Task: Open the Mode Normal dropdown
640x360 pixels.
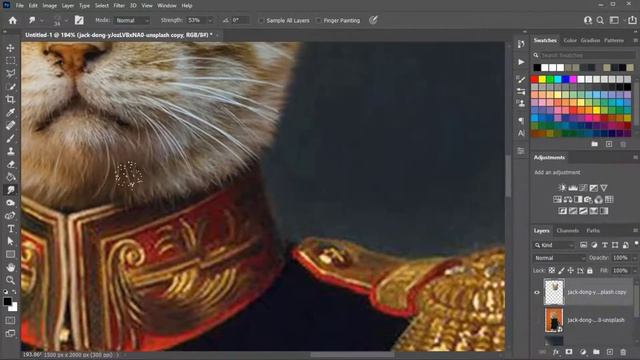Action: (133, 20)
